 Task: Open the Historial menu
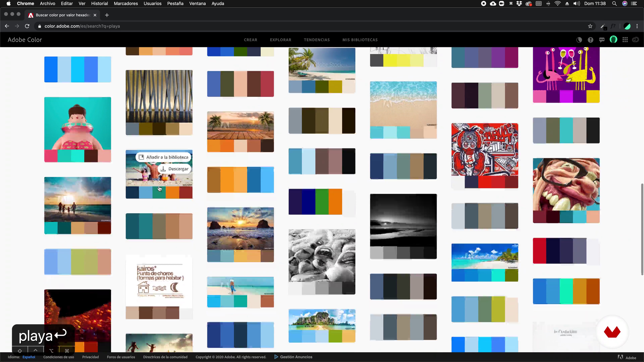pyautogui.click(x=99, y=4)
